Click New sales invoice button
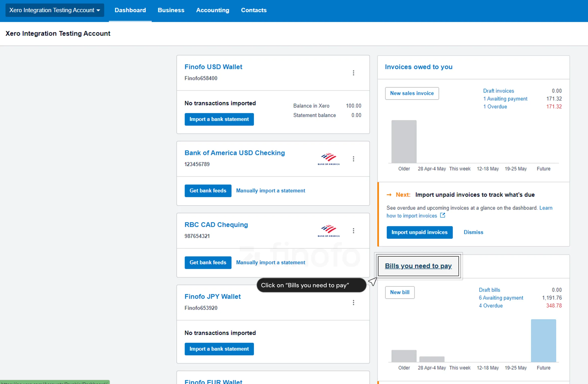This screenshot has width=588, height=384. [412, 93]
